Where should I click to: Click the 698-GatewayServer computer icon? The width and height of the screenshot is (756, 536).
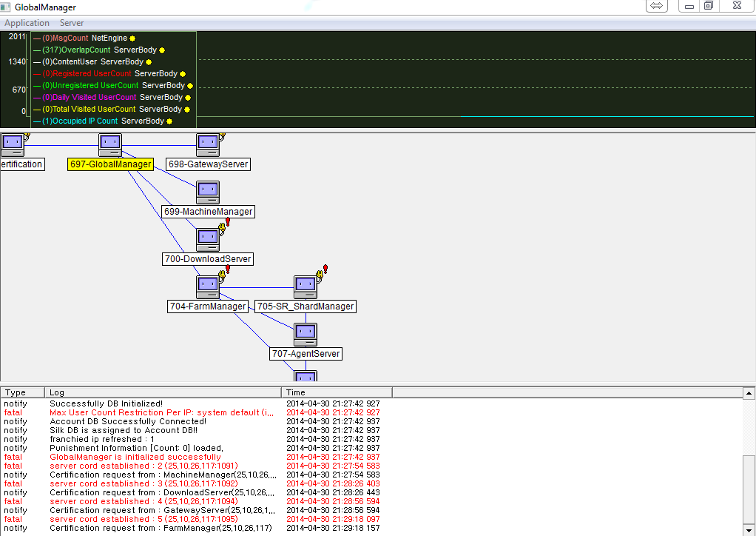point(208,144)
